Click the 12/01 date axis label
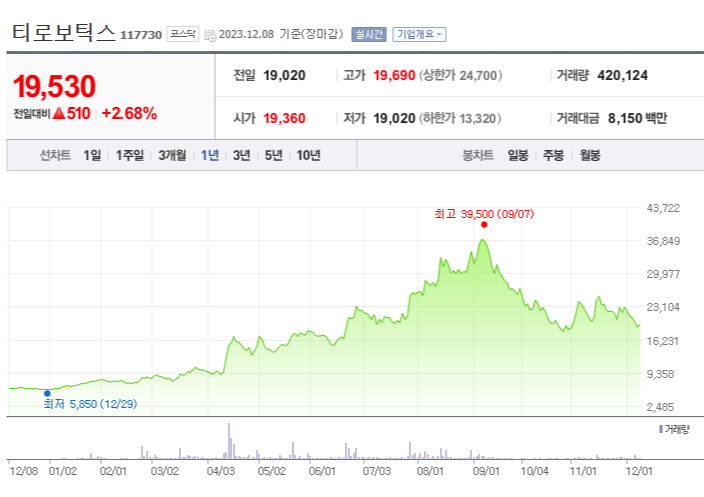The width and height of the screenshot is (704, 497). [639, 471]
